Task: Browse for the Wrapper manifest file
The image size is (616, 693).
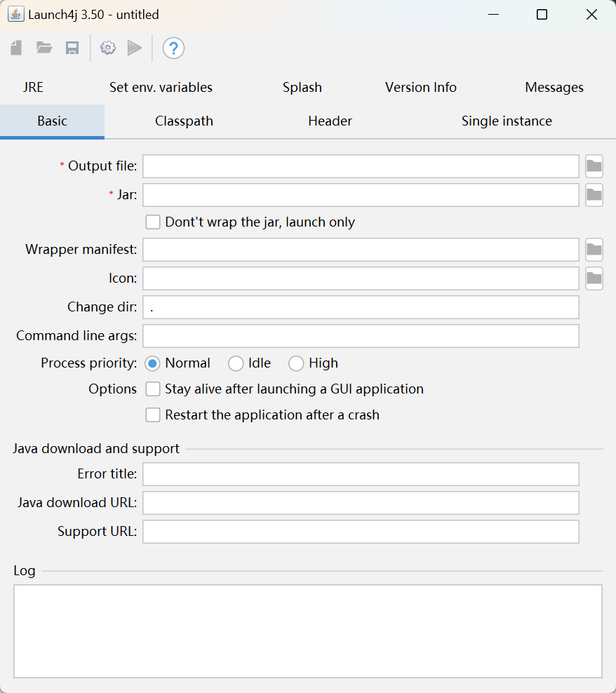Action: click(x=594, y=250)
